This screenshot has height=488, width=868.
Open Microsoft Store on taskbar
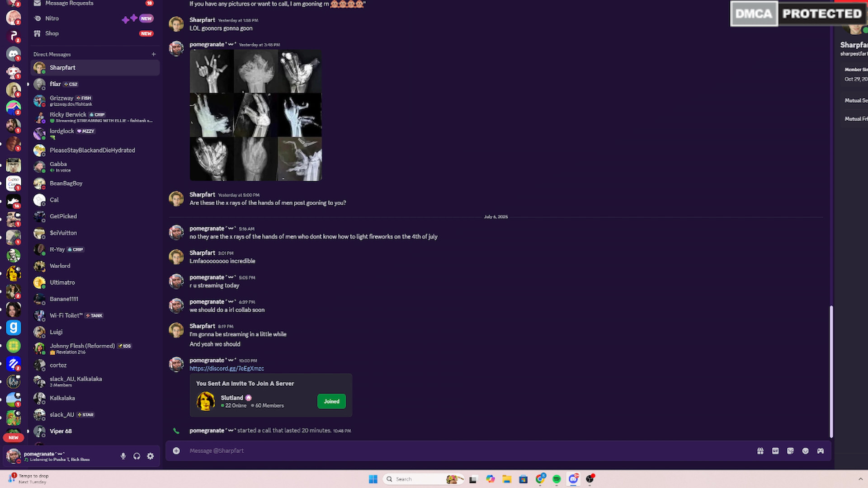point(524,479)
